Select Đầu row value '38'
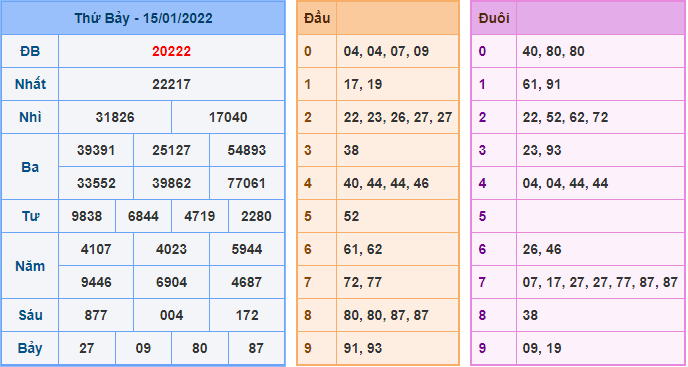Image resolution: width=688 pixels, height=367 pixels. [351, 150]
